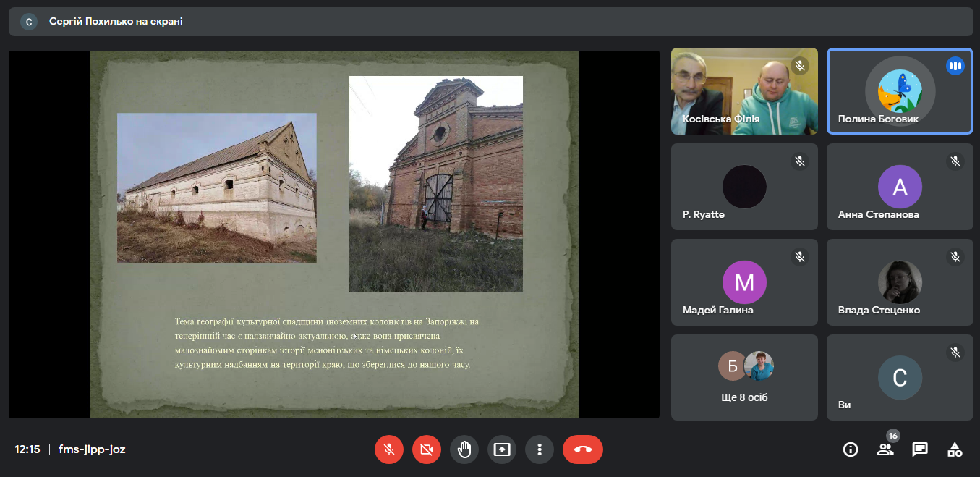Open the chat messages icon
Viewport: 980px width, 477px height.
[920, 449]
